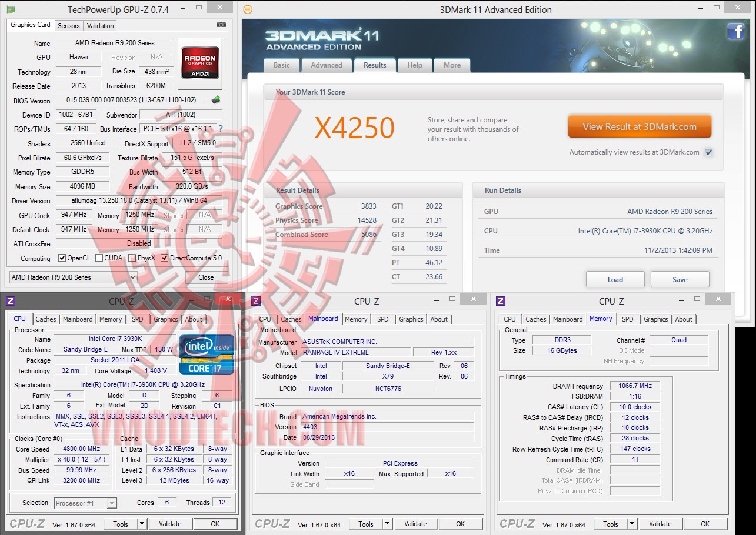Screen dimensions: 756x535
Task: Open the More tab in 3DMark 11
Action: click(x=452, y=65)
